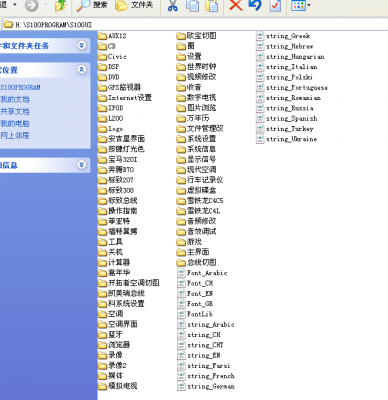Click the Cut scissors icon

tap(173, 6)
